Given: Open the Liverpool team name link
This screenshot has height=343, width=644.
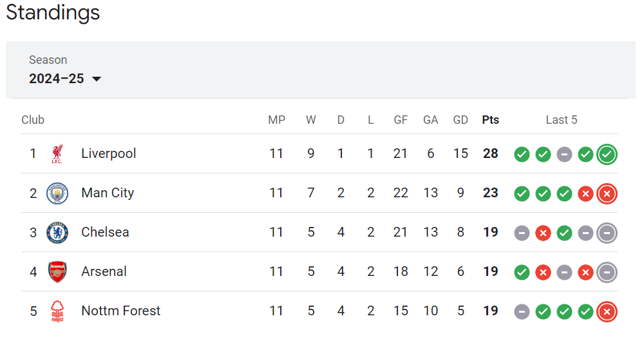Looking at the screenshot, I should pos(108,153).
